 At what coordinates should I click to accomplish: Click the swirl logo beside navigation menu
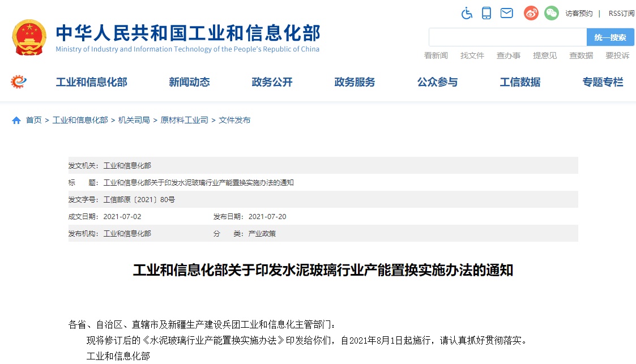coord(19,82)
